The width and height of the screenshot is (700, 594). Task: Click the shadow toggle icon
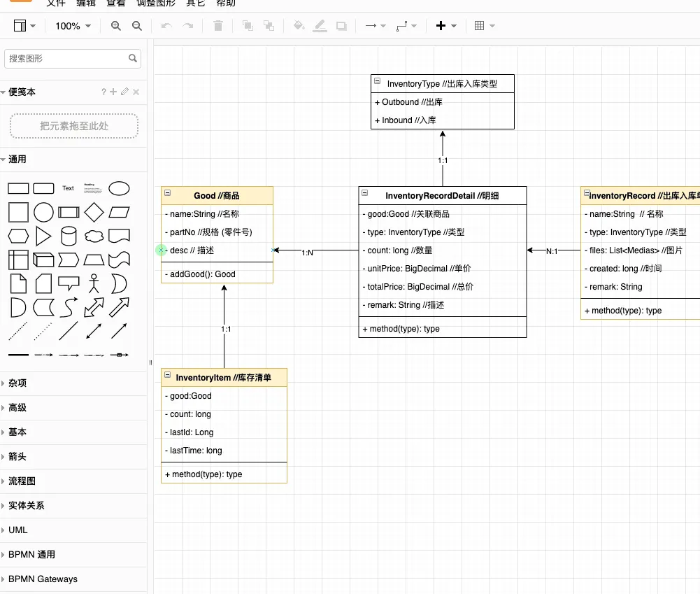tap(341, 26)
